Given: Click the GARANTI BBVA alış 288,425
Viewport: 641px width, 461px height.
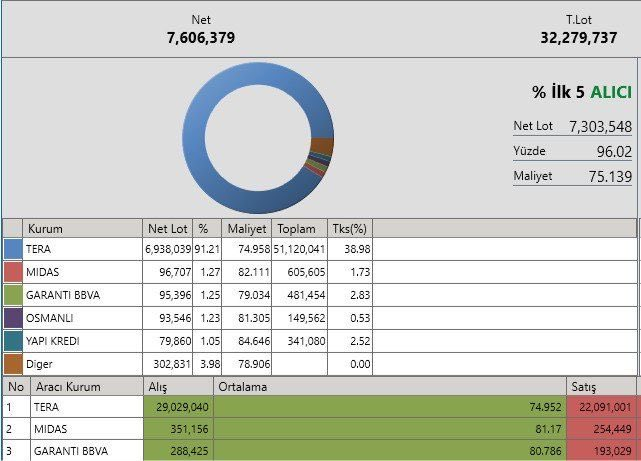Looking at the screenshot, I should (189, 451).
